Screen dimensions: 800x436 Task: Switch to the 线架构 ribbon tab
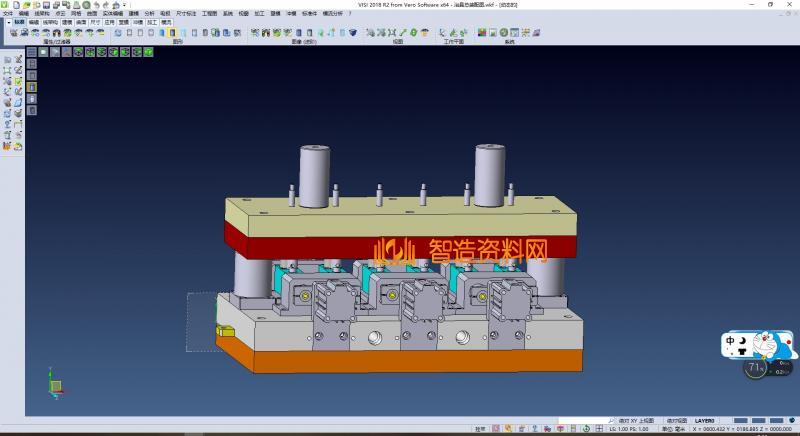(51, 21)
